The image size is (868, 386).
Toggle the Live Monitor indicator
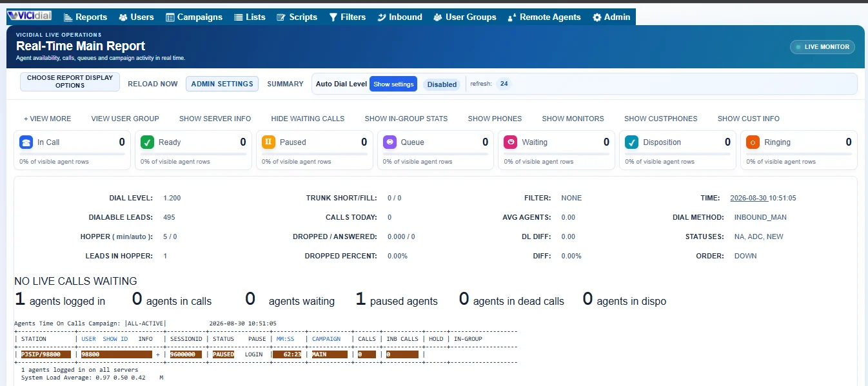823,47
